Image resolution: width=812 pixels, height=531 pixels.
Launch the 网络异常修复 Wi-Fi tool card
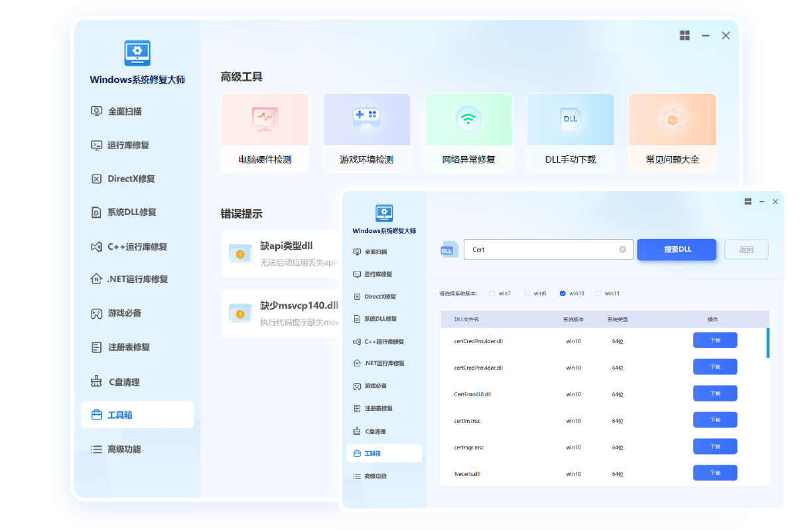click(468, 133)
